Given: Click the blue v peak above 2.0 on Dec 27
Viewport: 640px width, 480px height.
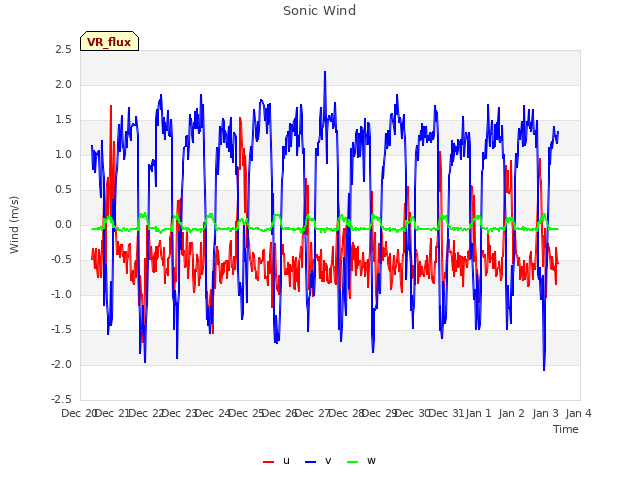Looking at the screenshot, I should 325,73.
